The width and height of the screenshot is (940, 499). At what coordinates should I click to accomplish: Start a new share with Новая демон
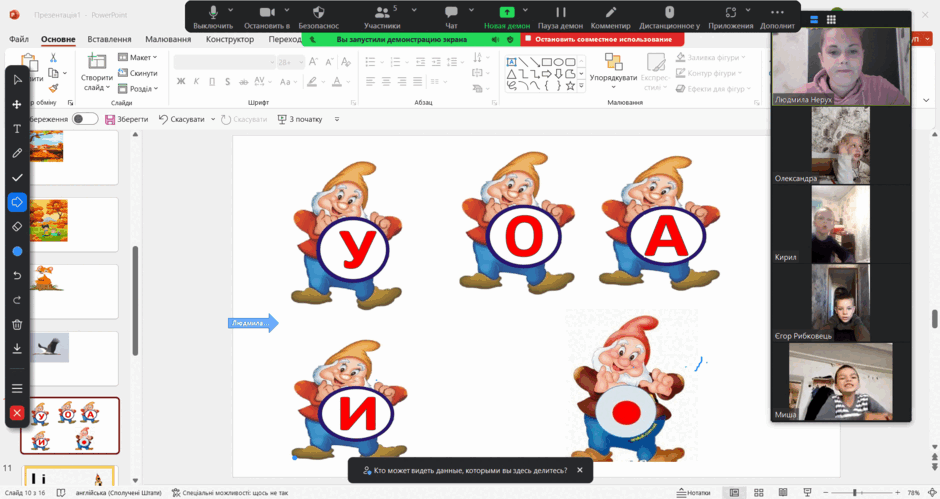pyautogui.click(x=507, y=17)
